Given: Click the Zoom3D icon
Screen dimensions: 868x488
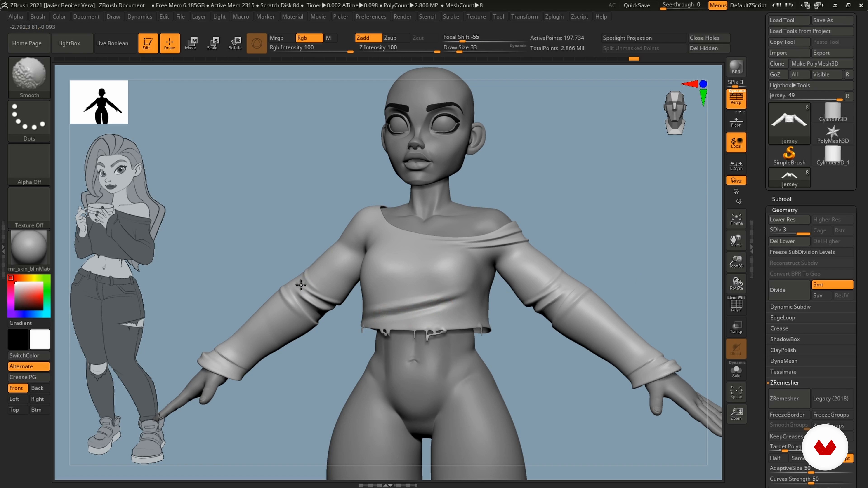Looking at the screenshot, I should click(x=736, y=262).
